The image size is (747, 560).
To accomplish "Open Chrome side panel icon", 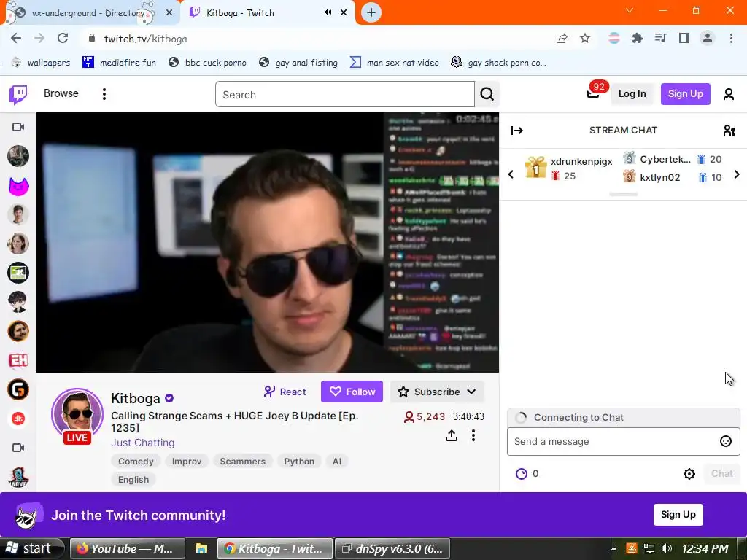I will pyautogui.click(x=684, y=39).
